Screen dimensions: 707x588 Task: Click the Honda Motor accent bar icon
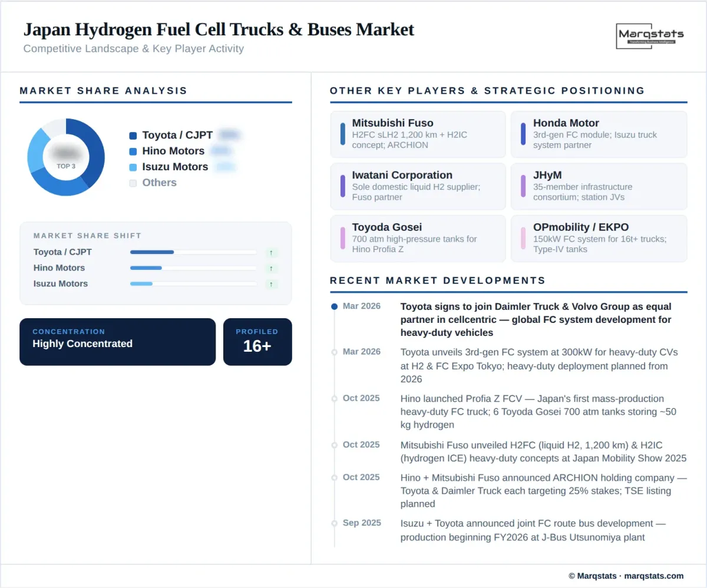point(524,134)
